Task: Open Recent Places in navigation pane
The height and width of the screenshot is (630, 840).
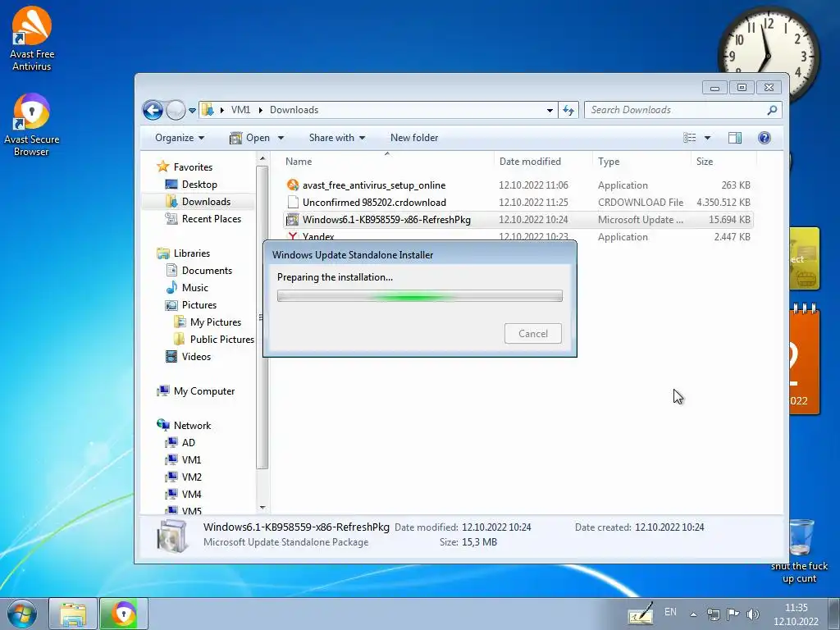Action: (x=203, y=218)
